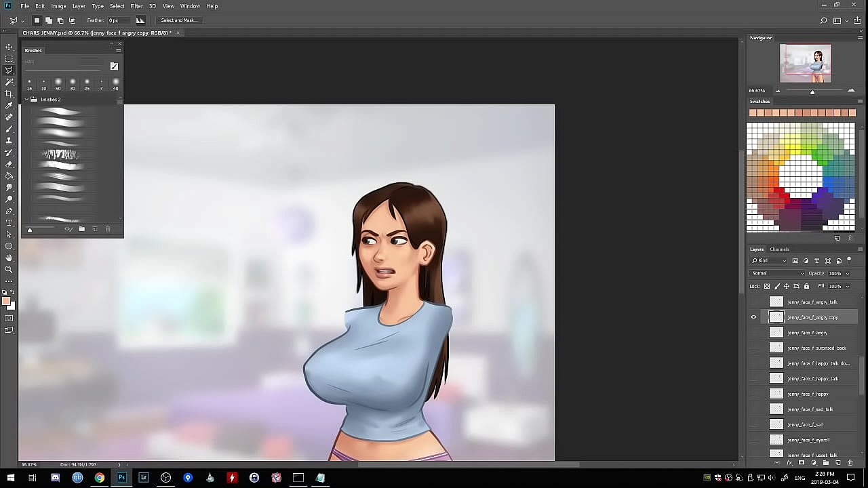
Task: Select the Zoom tool in toolbar
Action: (9, 269)
